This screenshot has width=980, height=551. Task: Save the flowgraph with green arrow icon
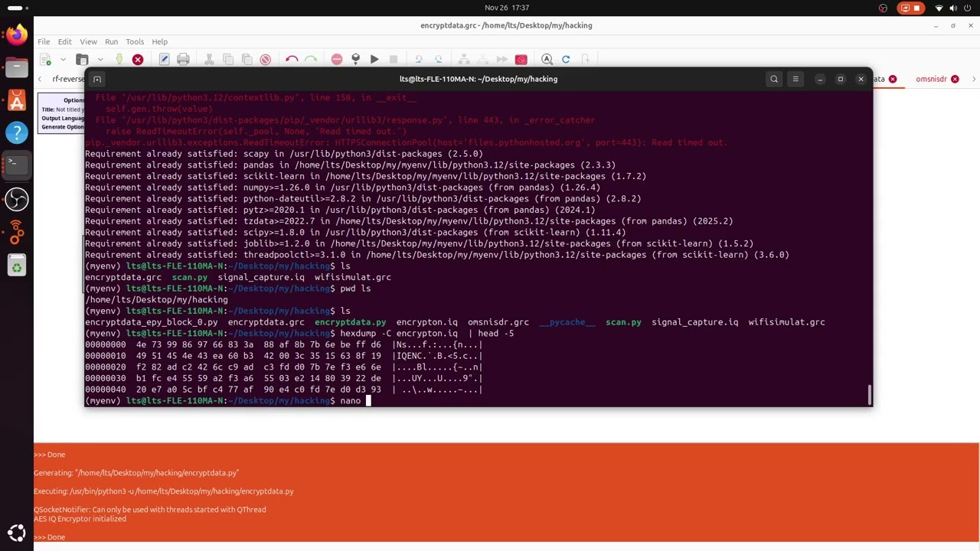[119, 60]
